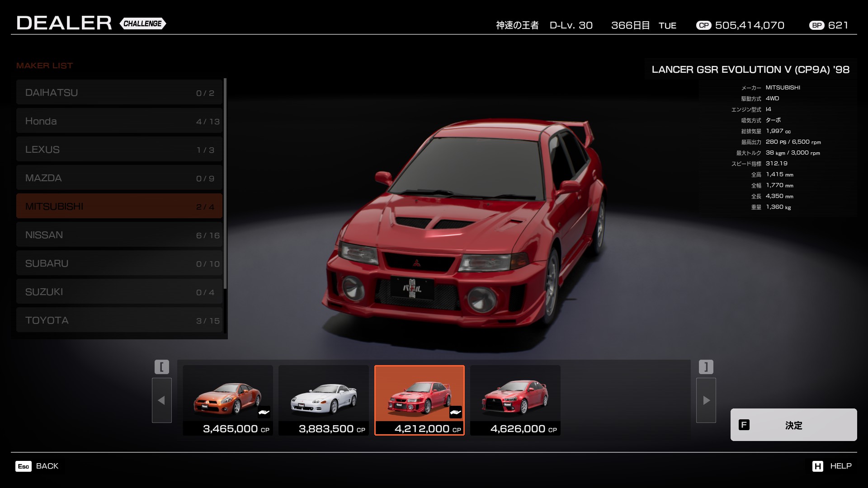The width and height of the screenshot is (868, 488).
Task: Click the left bracket page icon
Action: tap(161, 366)
